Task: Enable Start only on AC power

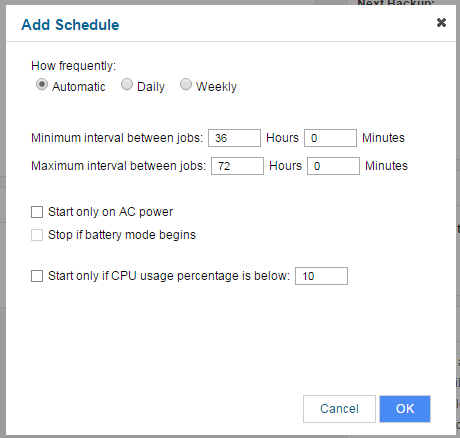Action: click(37, 212)
